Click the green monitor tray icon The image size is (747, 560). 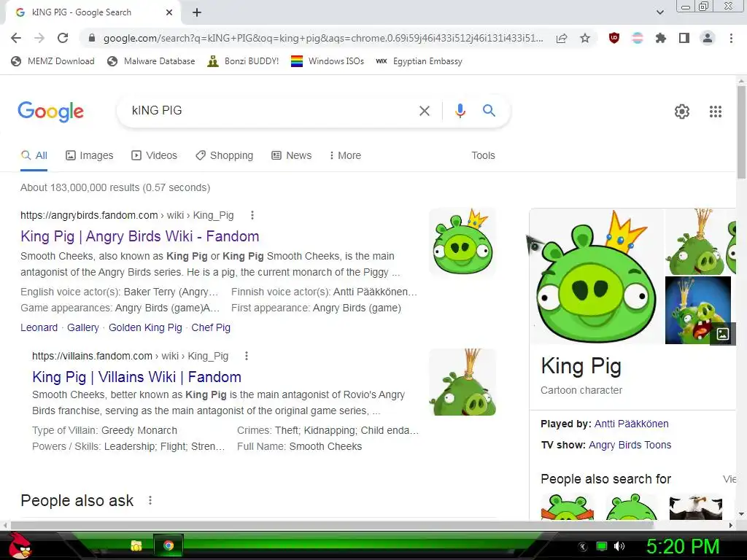click(x=602, y=546)
